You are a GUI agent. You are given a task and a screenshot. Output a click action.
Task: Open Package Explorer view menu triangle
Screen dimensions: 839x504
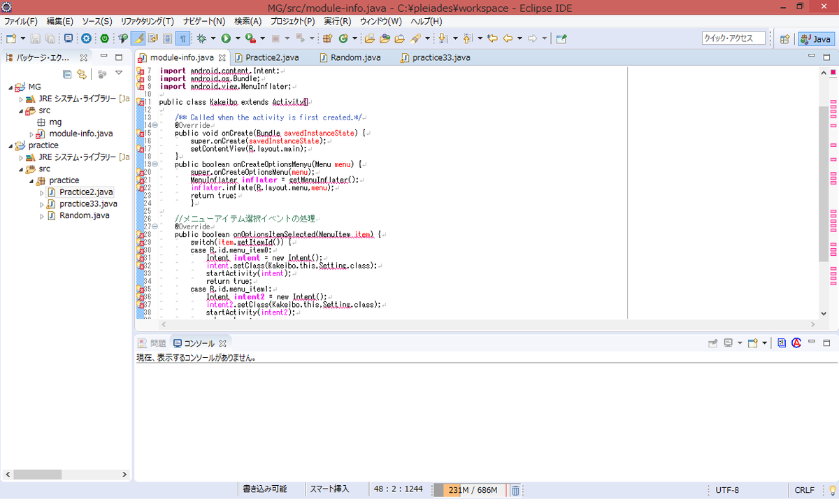tap(118, 73)
